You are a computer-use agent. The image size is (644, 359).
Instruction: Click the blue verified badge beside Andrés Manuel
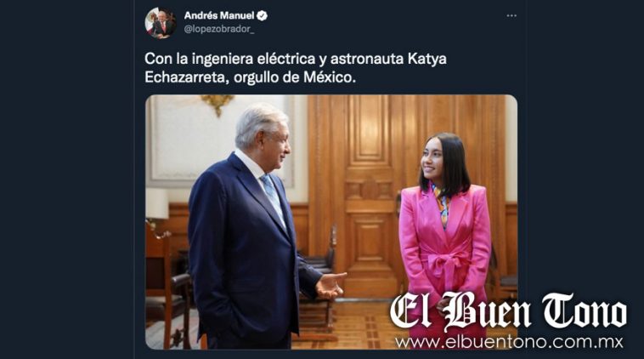[x=262, y=16]
